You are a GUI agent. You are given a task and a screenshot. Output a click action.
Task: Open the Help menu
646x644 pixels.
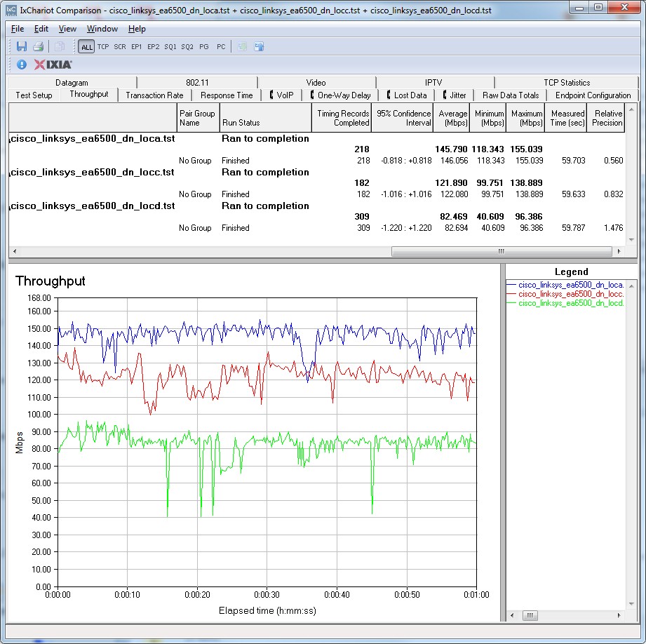pos(137,29)
